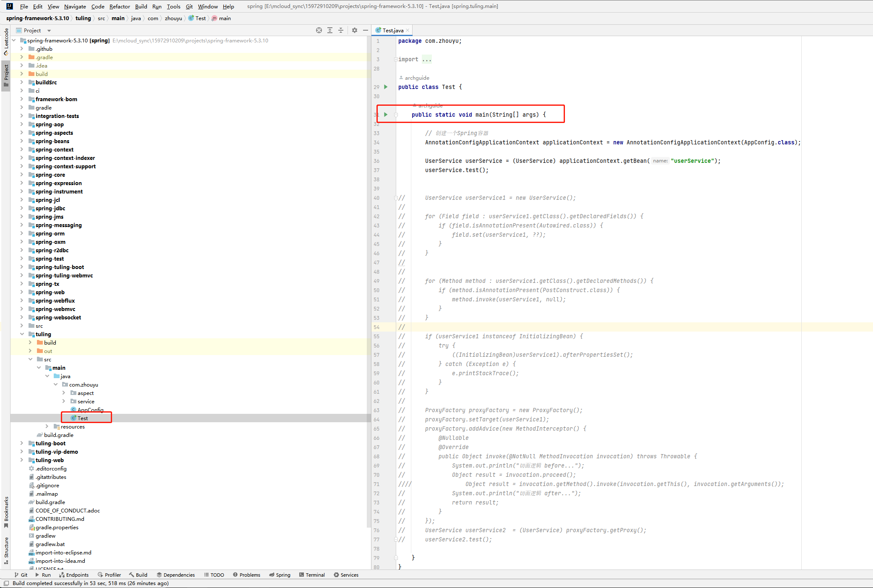Open the Run tool window
Image resolution: width=873 pixels, height=588 pixels.
pos(43,575)
